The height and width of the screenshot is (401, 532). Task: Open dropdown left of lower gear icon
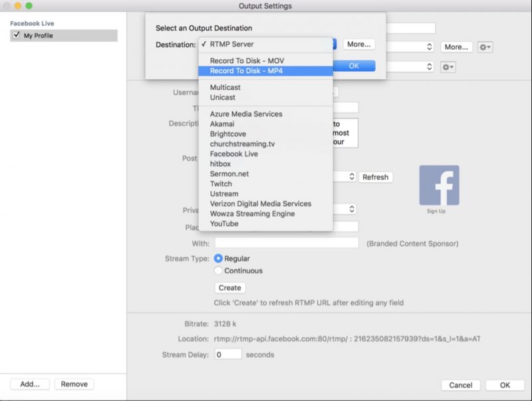click(x=411, y=67)
